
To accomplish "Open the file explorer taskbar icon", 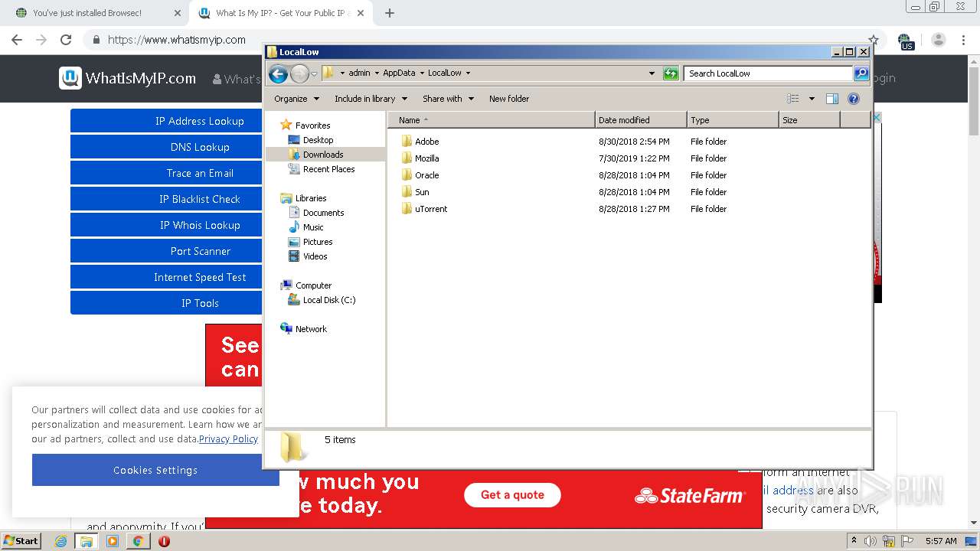I will point(87,541).
